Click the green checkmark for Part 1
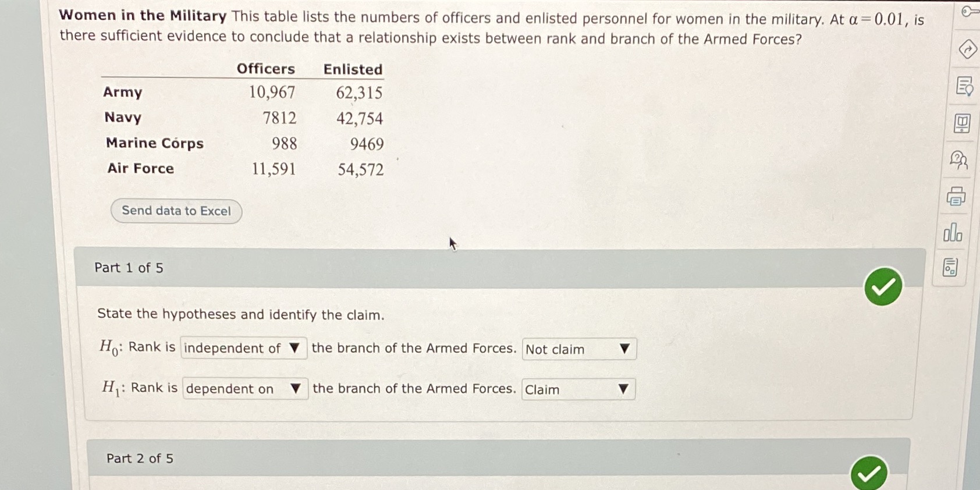The height and width of the screenshot is (490, 980). point(882,286)
